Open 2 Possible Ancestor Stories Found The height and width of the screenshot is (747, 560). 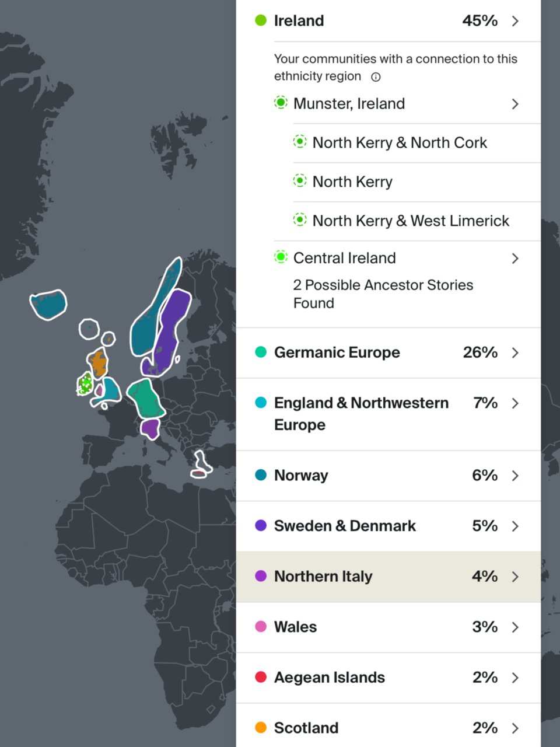point(383,294)
